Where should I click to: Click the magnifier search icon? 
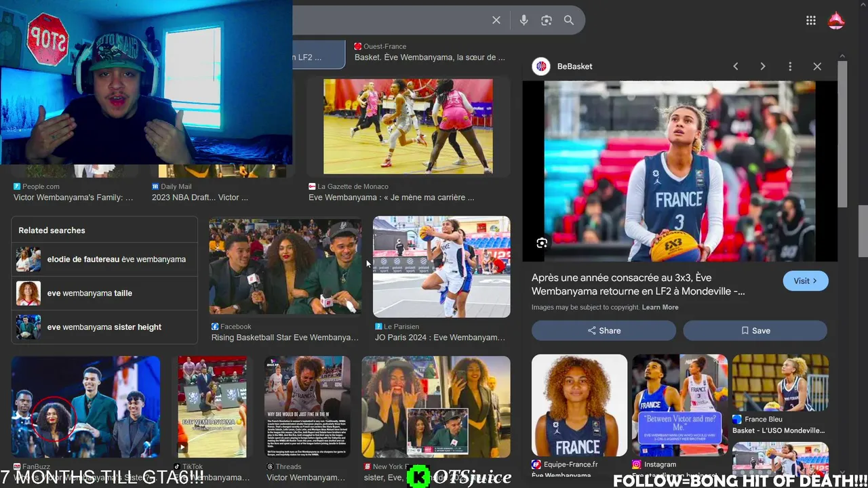coord(569,20)
